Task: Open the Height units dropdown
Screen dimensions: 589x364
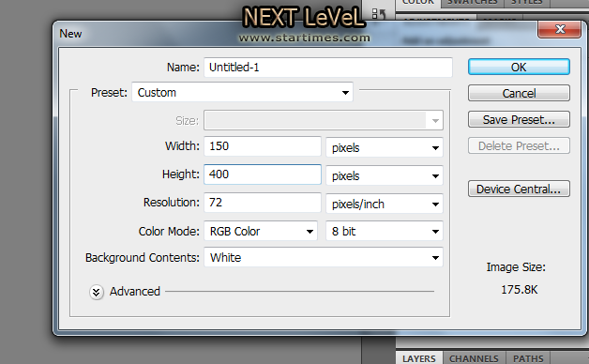Action: click(x=385, y=175)
